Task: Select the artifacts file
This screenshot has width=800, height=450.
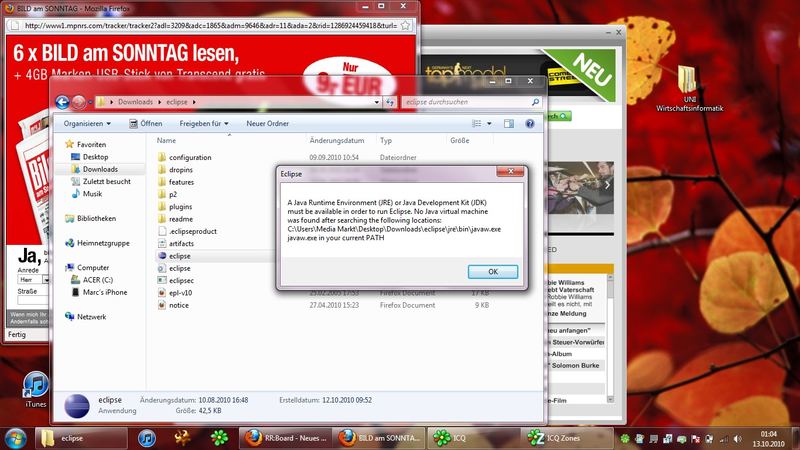Action: [181, 243]
